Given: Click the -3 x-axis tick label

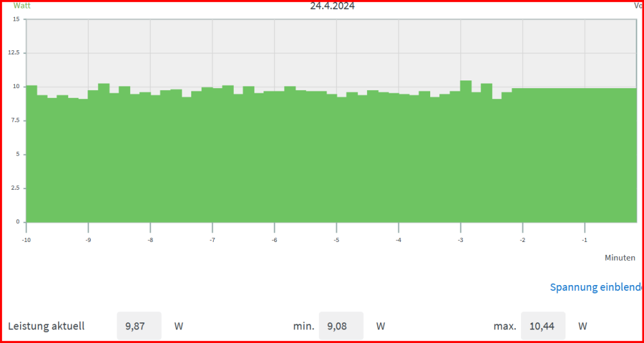Looking at the screenshot, I should pos(460,239).
